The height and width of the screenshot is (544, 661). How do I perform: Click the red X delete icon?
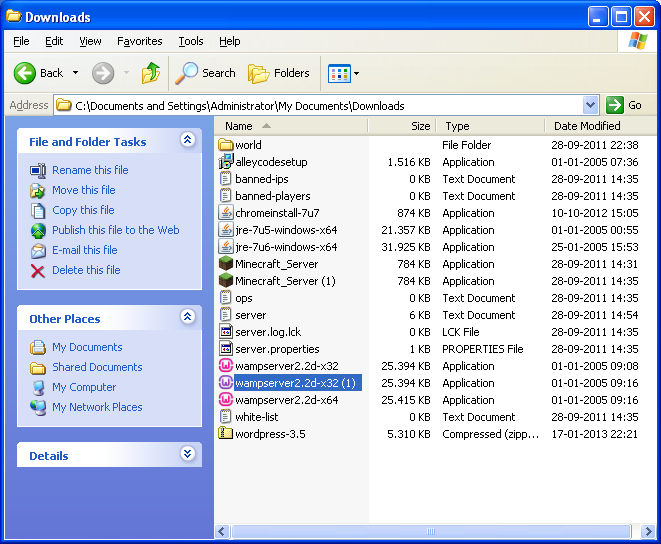38,271
